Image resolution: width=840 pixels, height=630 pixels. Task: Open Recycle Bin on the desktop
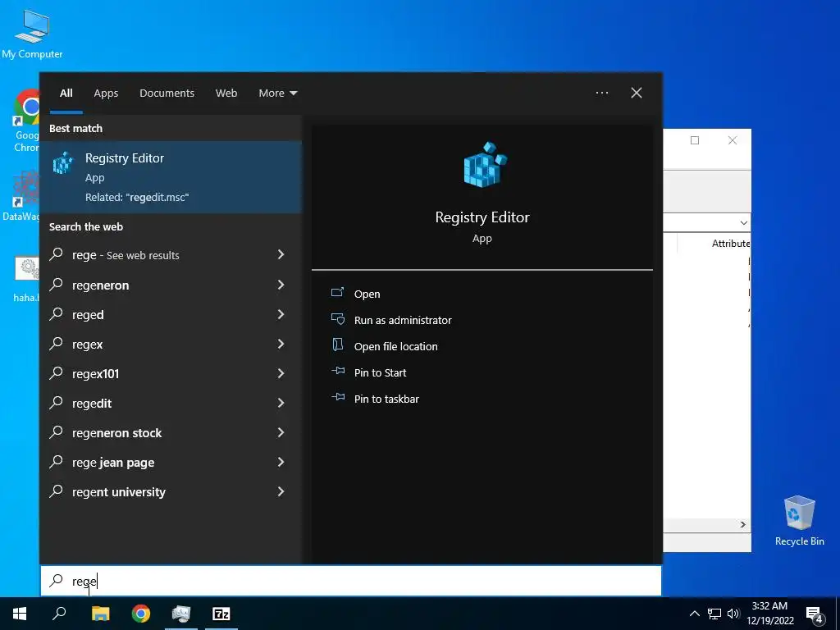click(799, 521)
